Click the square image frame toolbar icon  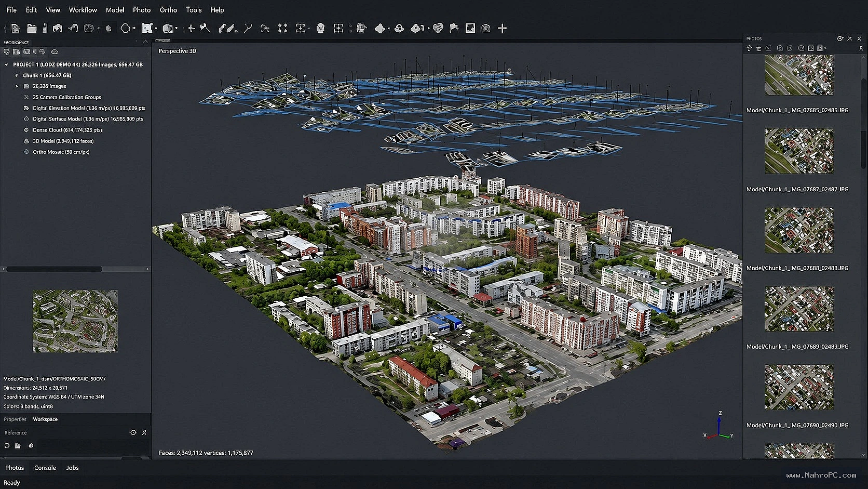(x=470, y=28)
